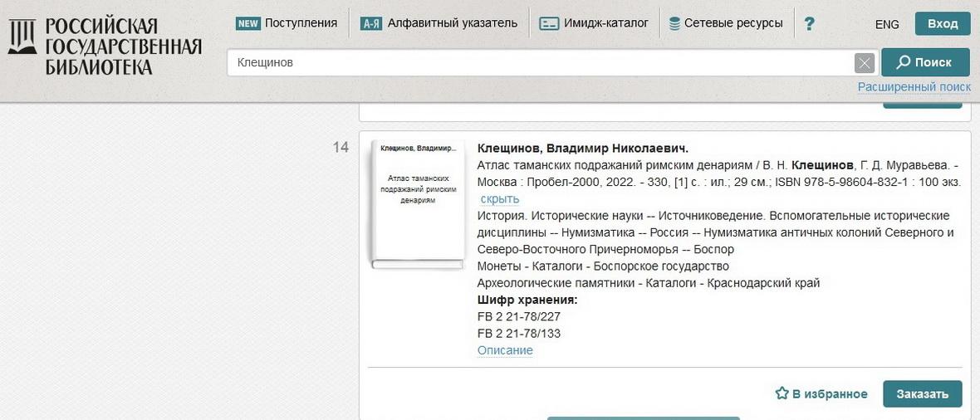
Task: Open the Описание description link
Action: point(505,350)
